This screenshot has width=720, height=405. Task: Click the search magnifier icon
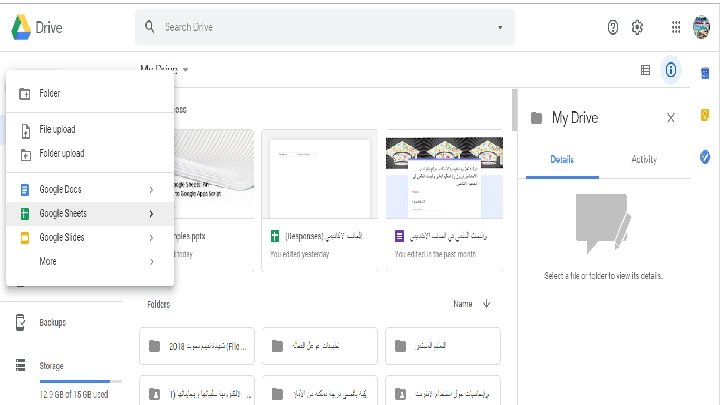pyautogui.click(x=150, y=27)
